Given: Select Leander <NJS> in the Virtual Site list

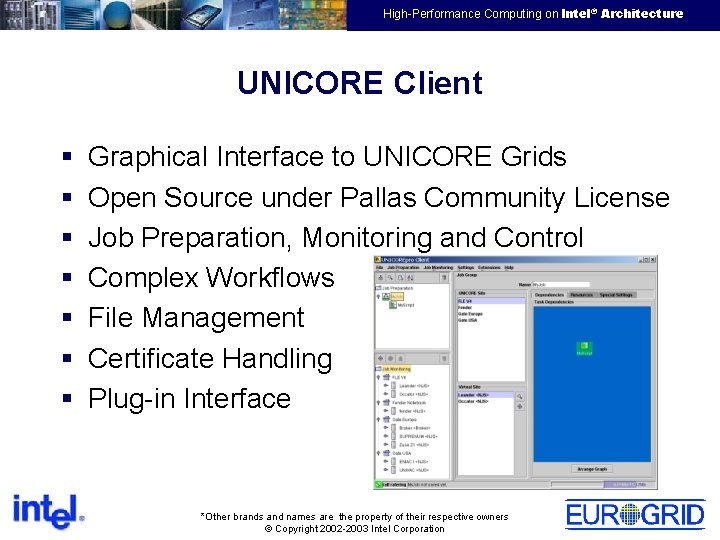Looking at the screenshot, I should [485, 395].
